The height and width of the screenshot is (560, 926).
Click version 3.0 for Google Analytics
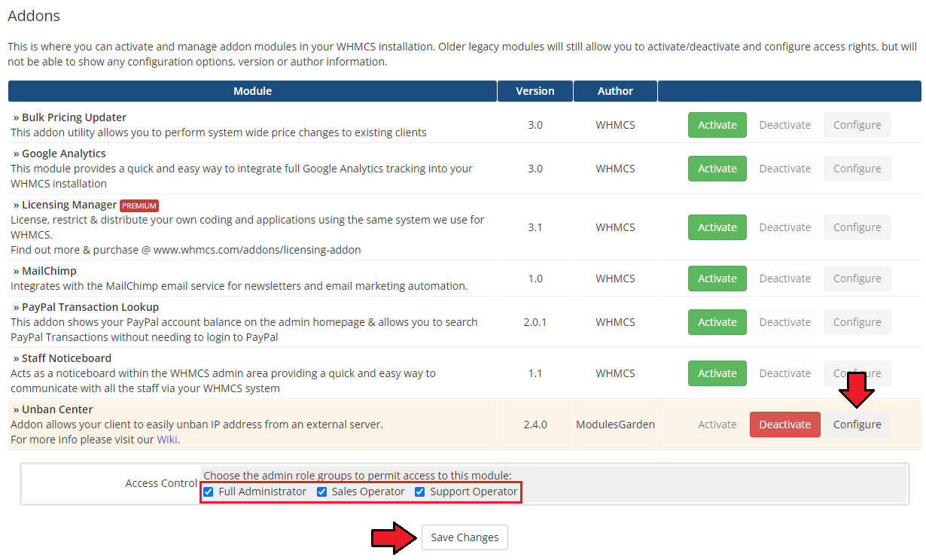click(x=535, y=169)
